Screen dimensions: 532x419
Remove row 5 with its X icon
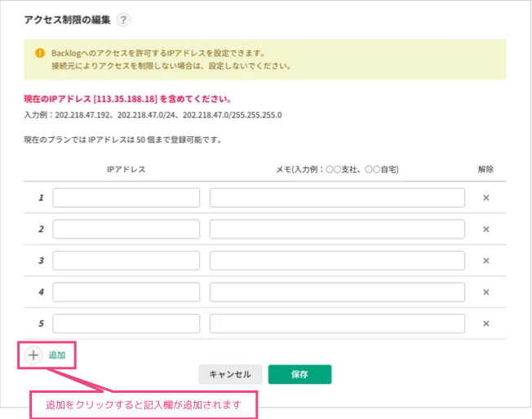click(x=485, y=323)
